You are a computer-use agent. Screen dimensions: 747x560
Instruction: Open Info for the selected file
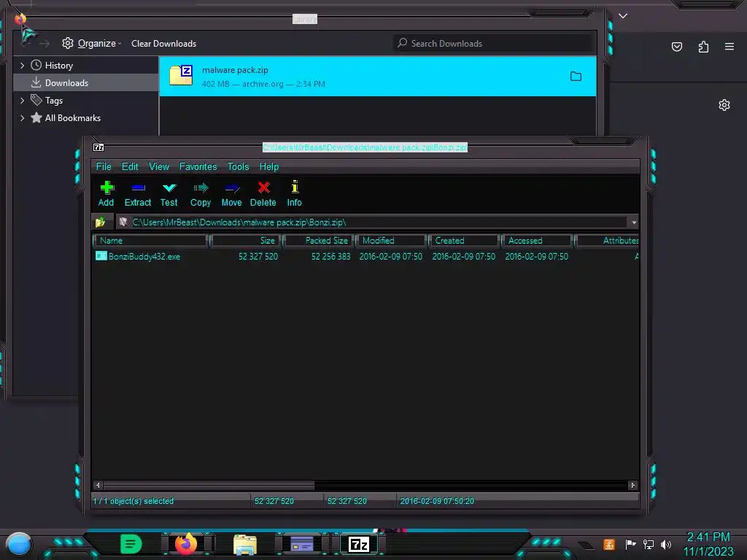[295, 193]
